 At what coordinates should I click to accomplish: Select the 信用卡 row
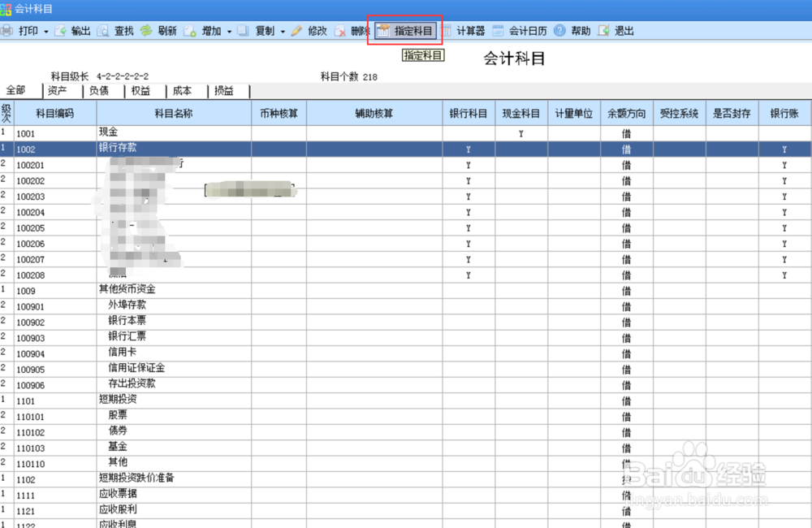[x=405, y=353]
